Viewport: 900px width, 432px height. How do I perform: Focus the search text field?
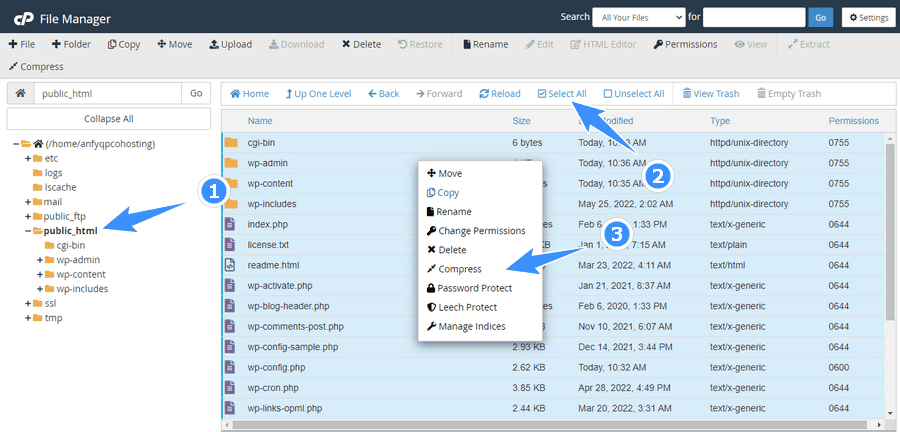pos(754,18)
